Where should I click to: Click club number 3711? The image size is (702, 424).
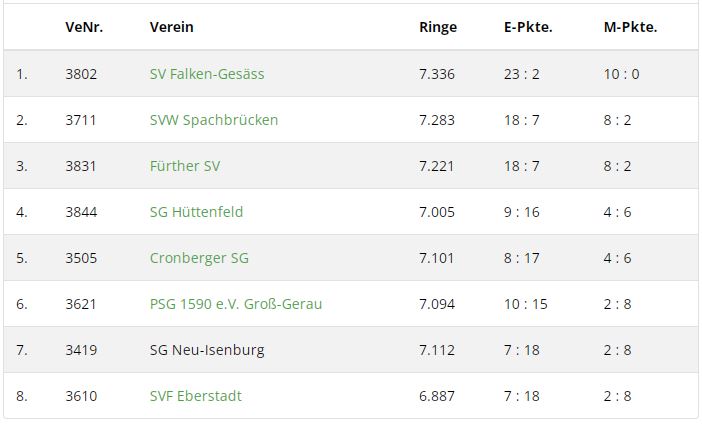(81, 120)
